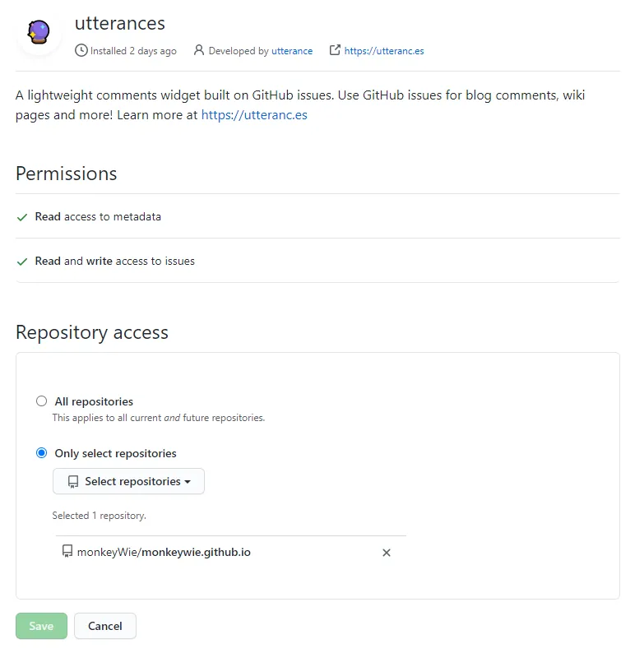Viewport: 644px width, 653px height.
Task: Click the repo icon beside monkeyWie repository
Action: pos(67,552)
